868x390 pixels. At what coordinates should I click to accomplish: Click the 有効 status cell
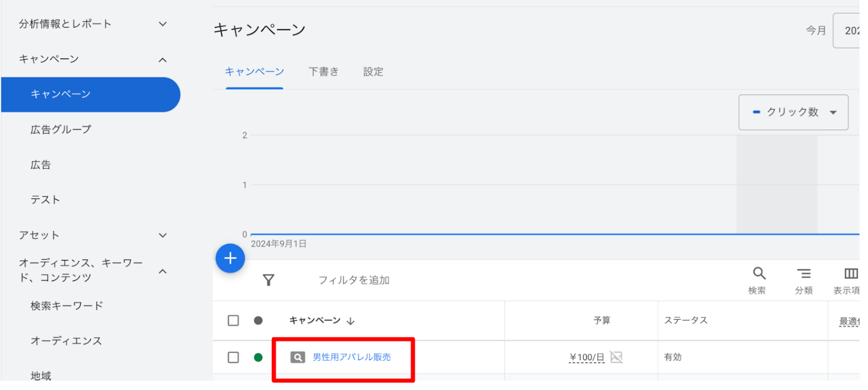(x=673, y=357)
